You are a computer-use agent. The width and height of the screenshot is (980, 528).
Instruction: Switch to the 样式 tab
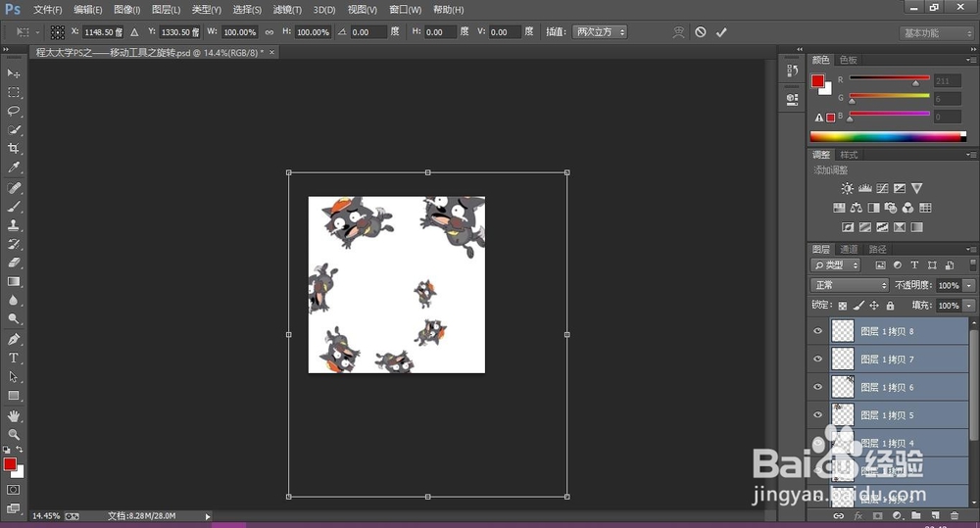click(848, 155)
